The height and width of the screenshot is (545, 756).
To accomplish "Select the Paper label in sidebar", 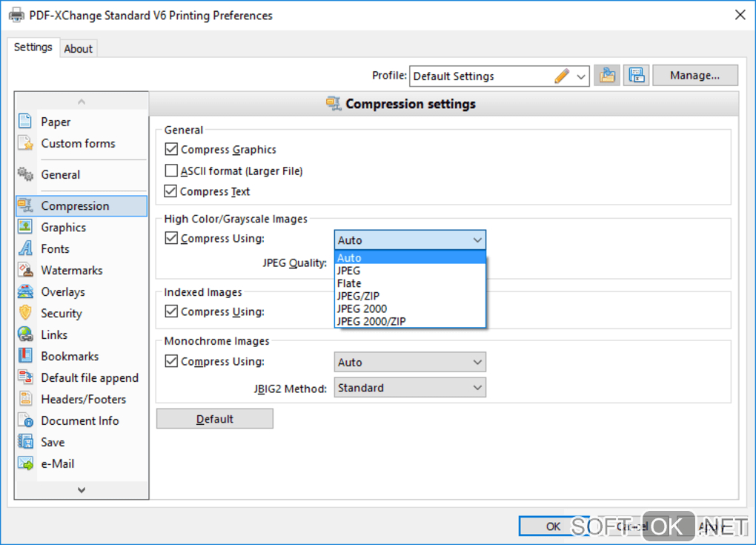I will 56,122.
